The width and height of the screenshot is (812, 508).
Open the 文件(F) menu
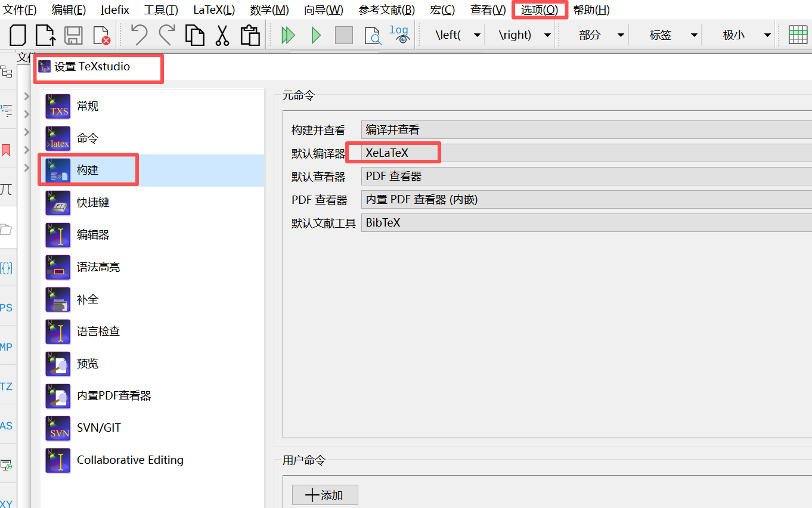pos(20,10)
